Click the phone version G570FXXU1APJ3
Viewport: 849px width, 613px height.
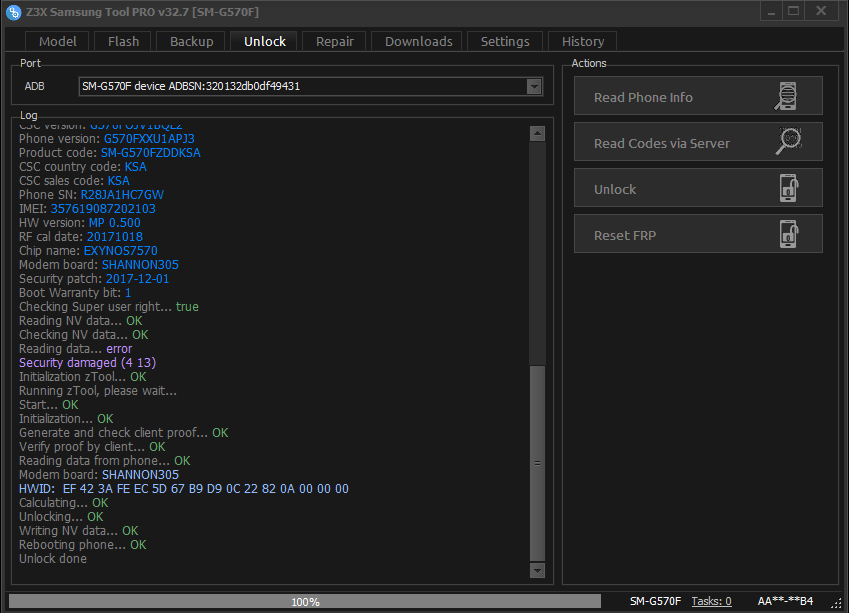click(149, 139)
